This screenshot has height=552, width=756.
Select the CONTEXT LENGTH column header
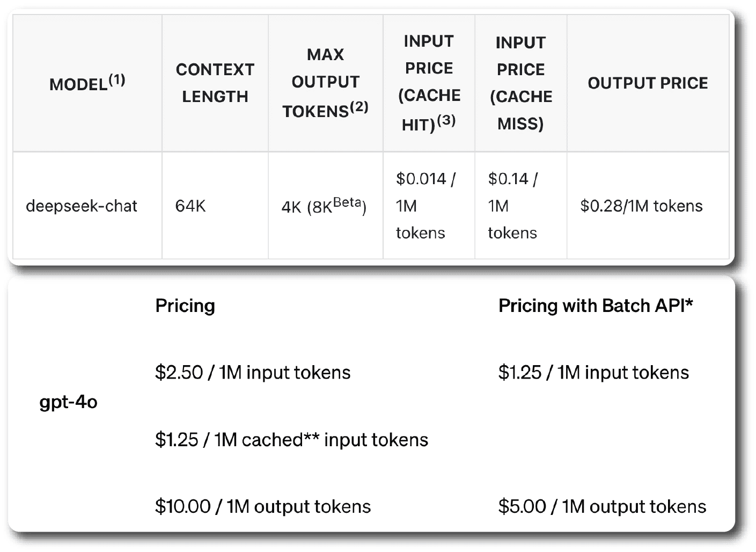(215, 83)
